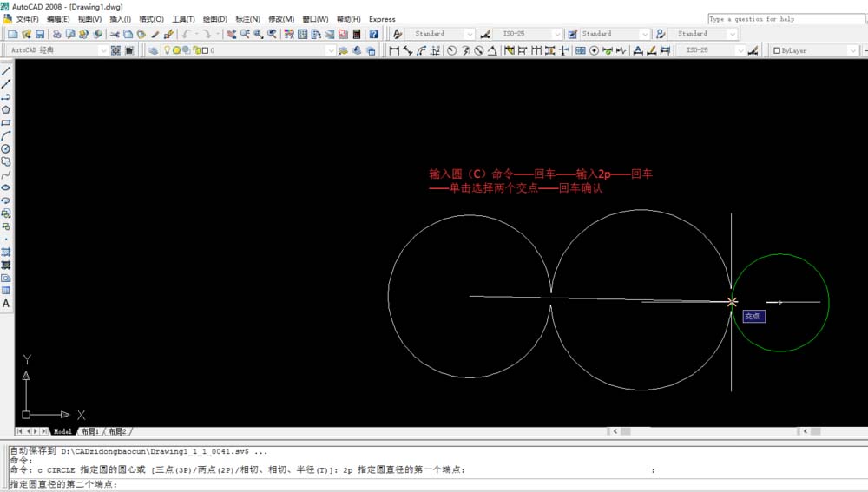Toggle layer 0 freeze sun icon

pos(176,50)
